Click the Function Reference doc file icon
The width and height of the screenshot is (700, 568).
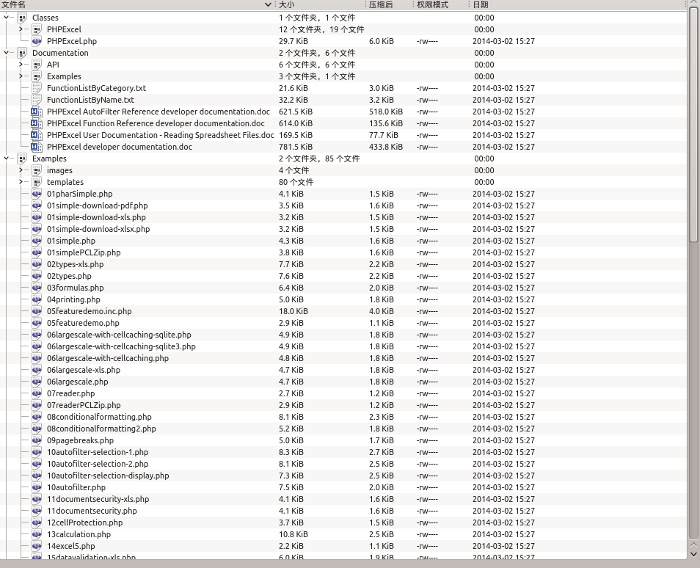(37, 123)
